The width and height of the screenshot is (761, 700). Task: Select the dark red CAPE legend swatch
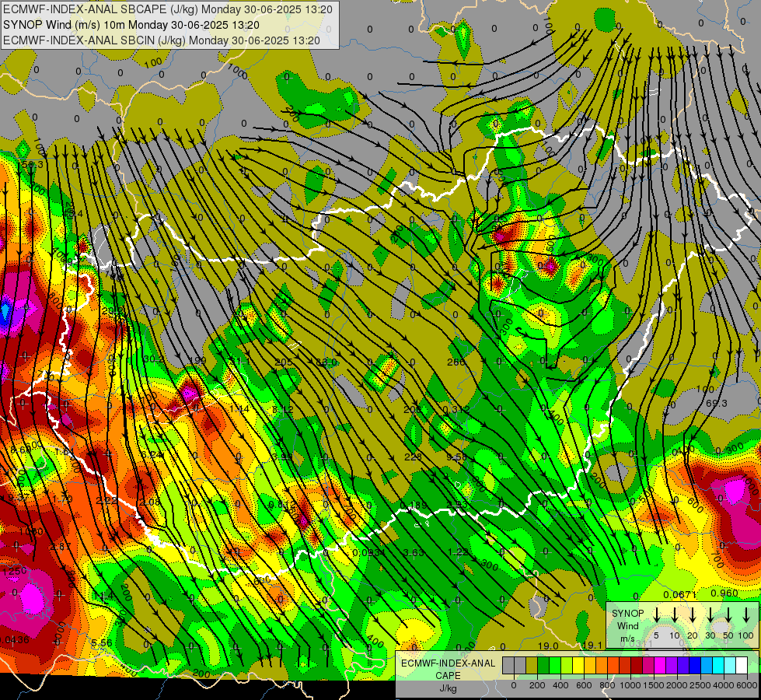click(x=637, y=665)
